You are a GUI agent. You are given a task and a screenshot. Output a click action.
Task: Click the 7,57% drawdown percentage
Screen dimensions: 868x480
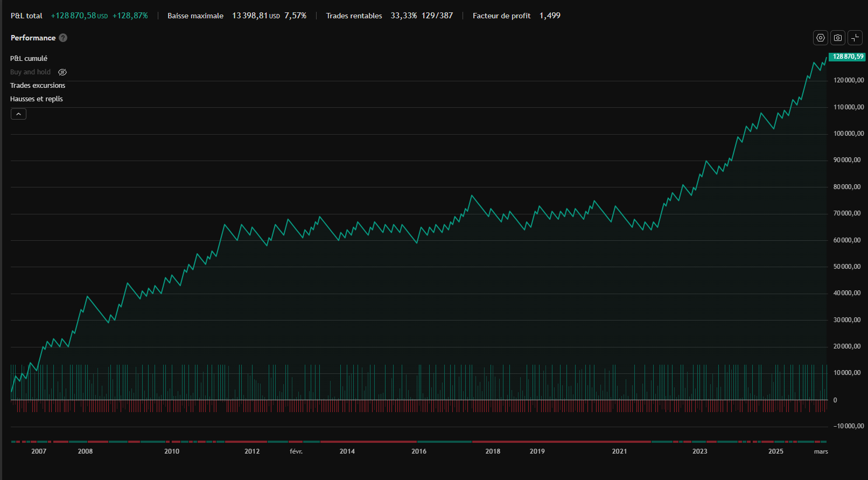click(295, 16)
